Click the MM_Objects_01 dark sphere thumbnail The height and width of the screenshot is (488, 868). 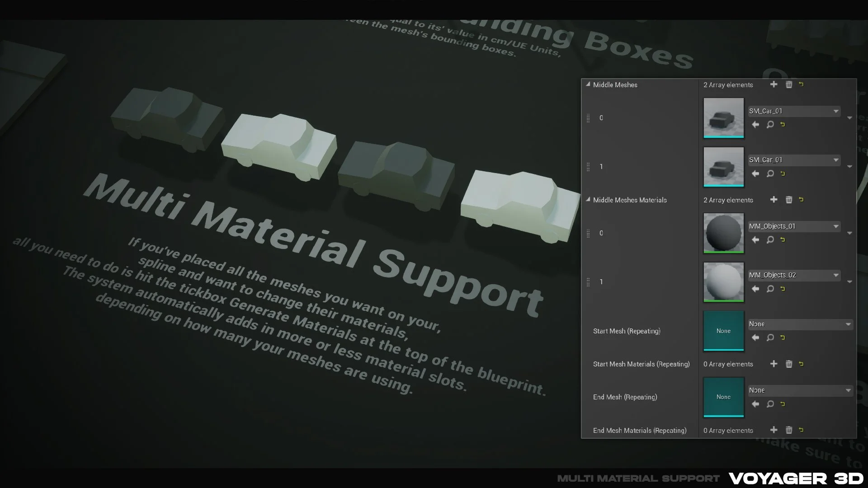[723, 233]
